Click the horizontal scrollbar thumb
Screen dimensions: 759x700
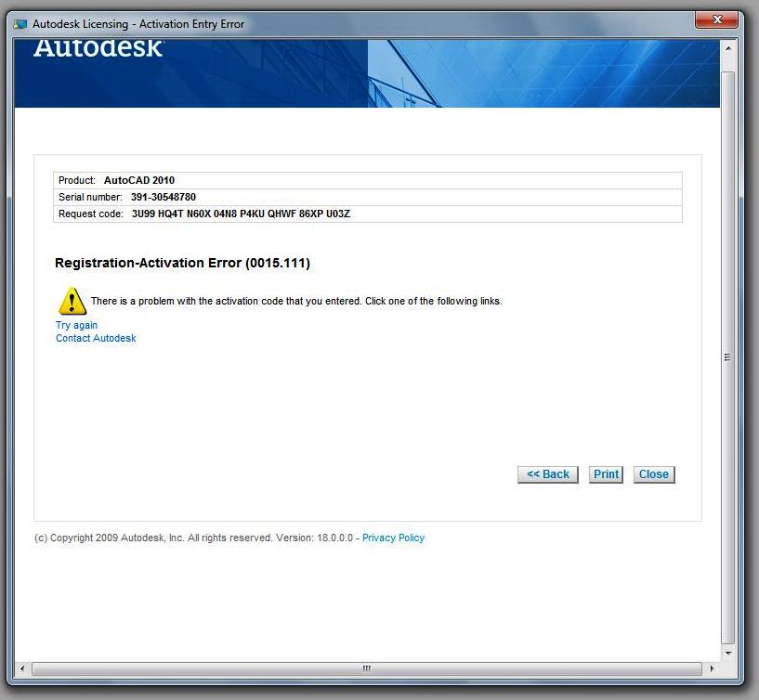366,668
